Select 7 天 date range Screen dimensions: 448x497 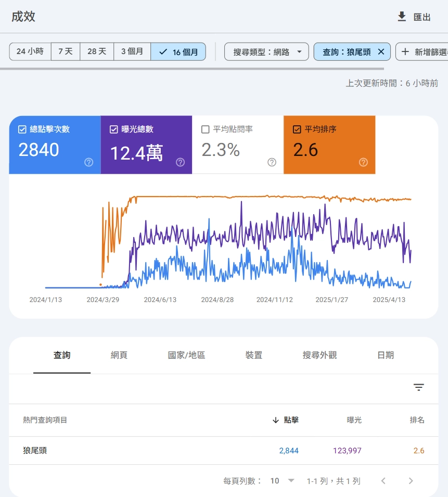pyautogui.click(x=66, y=51)
